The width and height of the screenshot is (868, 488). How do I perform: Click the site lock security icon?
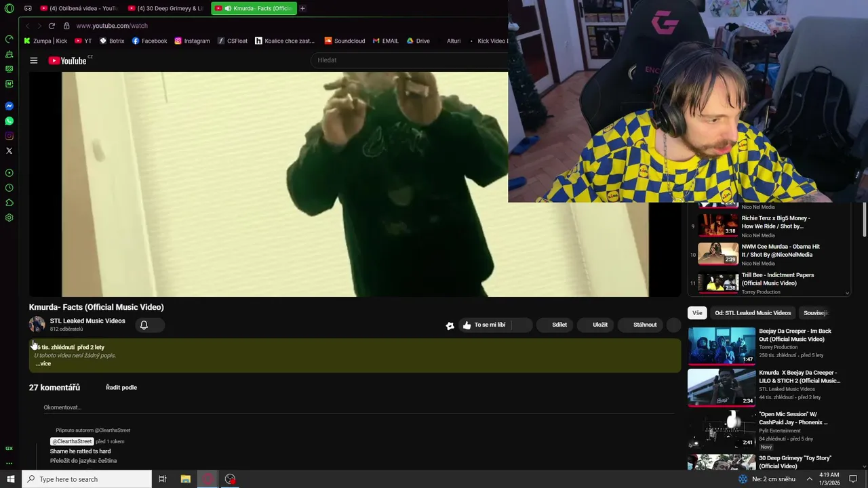(x=66, y=26)
